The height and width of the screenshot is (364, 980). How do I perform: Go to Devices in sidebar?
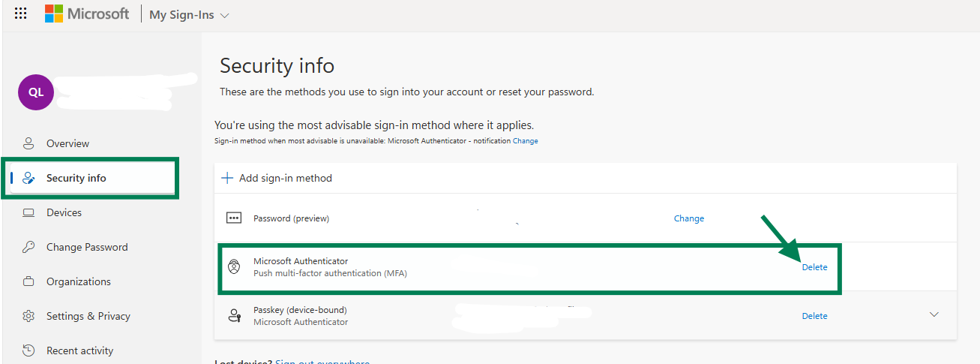point(64,212)
